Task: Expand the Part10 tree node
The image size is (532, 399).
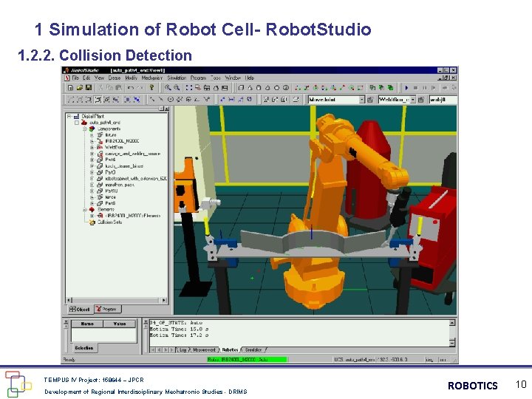Action: coord(92,191)
